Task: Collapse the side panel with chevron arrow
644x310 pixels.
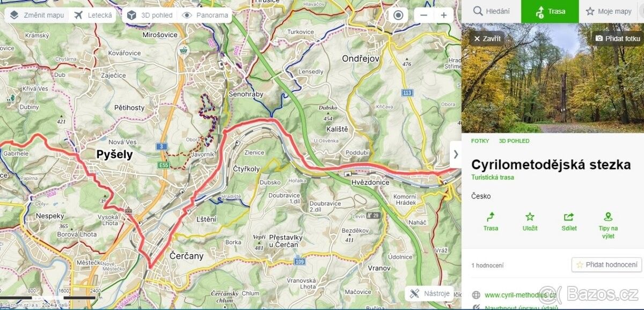Action: click(x=456, y=154)
